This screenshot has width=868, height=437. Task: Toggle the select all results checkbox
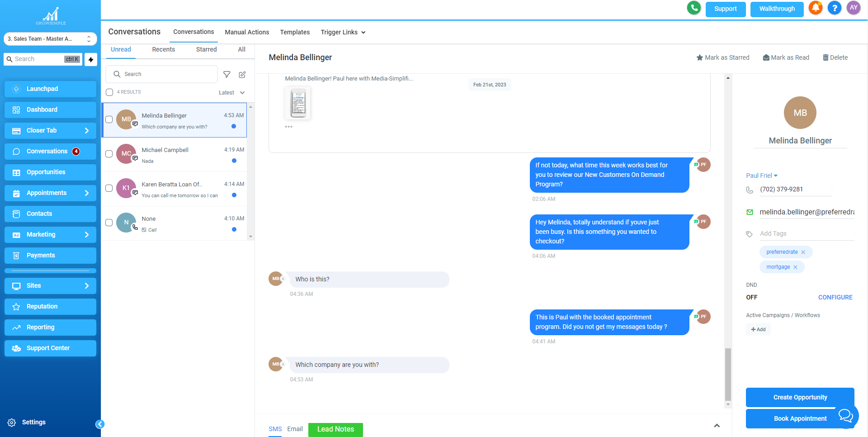(109, 92)
